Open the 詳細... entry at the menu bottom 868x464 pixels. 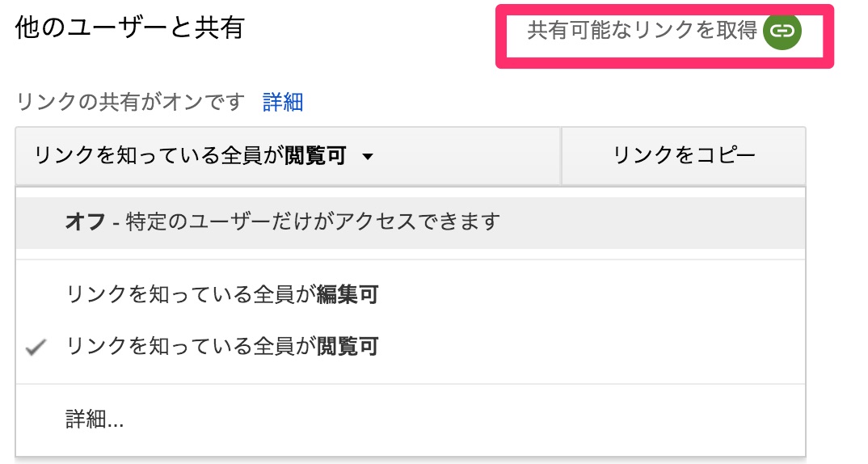(x=95, y=419)
